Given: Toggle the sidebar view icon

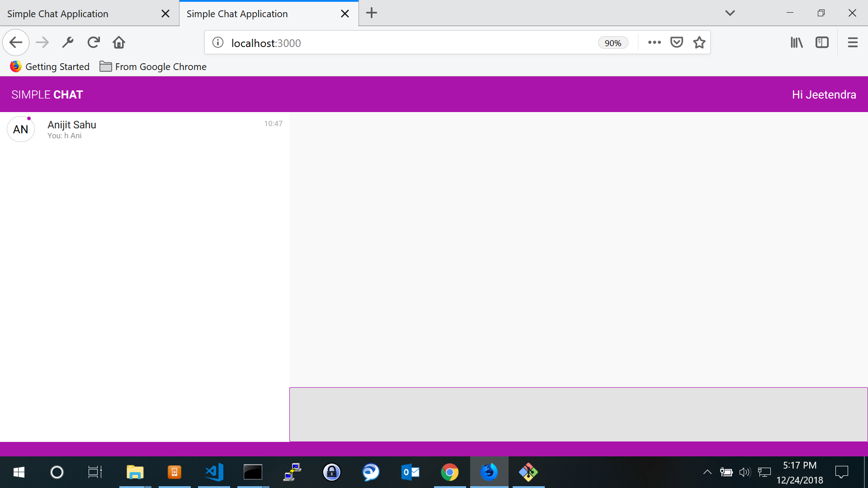Looking at the screenshot, I should click(x=822, y=42).
